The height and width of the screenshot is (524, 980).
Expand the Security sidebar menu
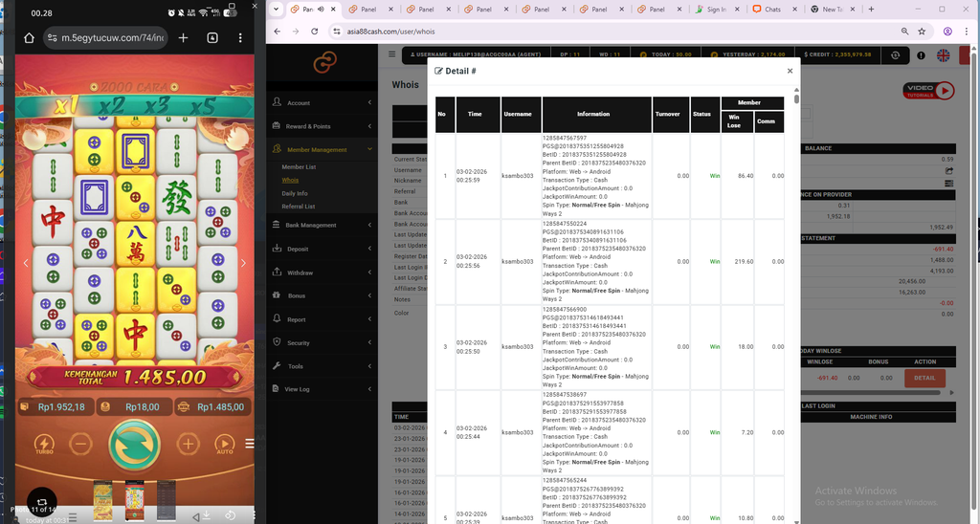coord(322,342)
